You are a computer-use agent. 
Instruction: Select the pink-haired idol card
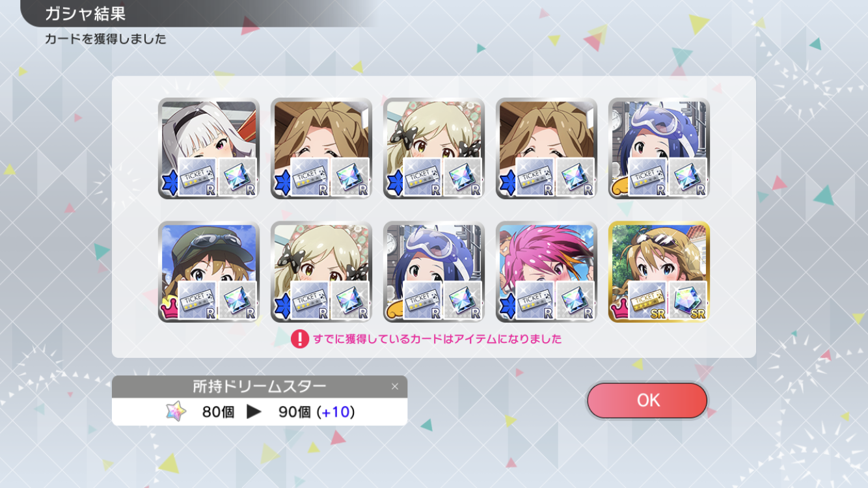coord(547,272)
